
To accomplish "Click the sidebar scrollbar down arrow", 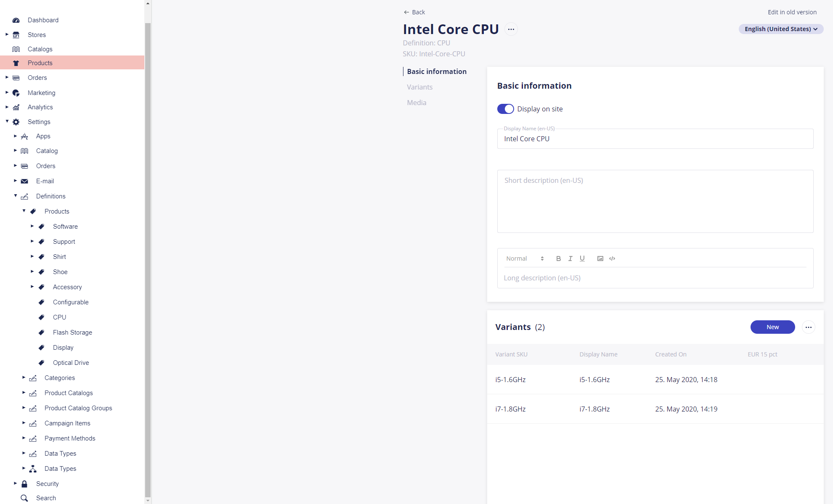I will tap(148, 501).
